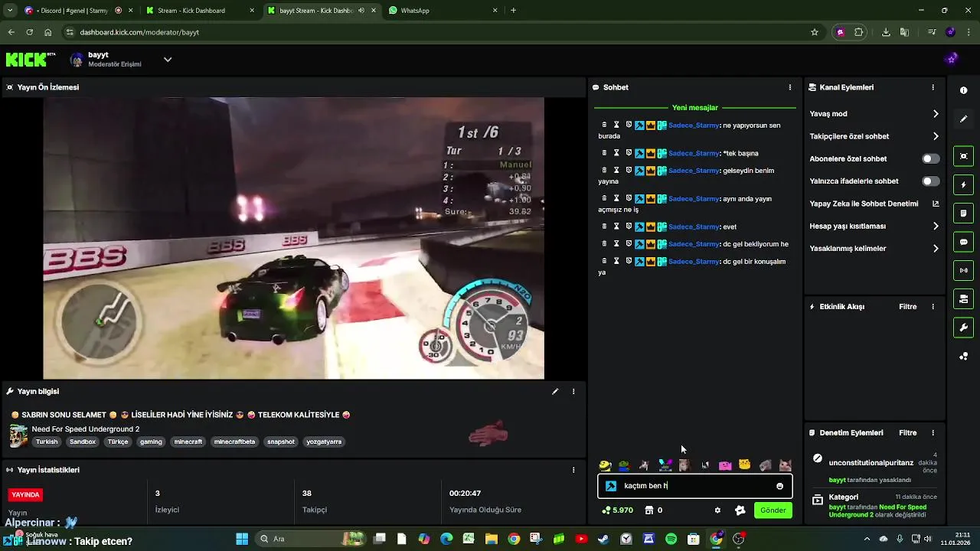Send the chat message with Gönder
Screen dimensions: 980x551
click(x=773, y=510)
